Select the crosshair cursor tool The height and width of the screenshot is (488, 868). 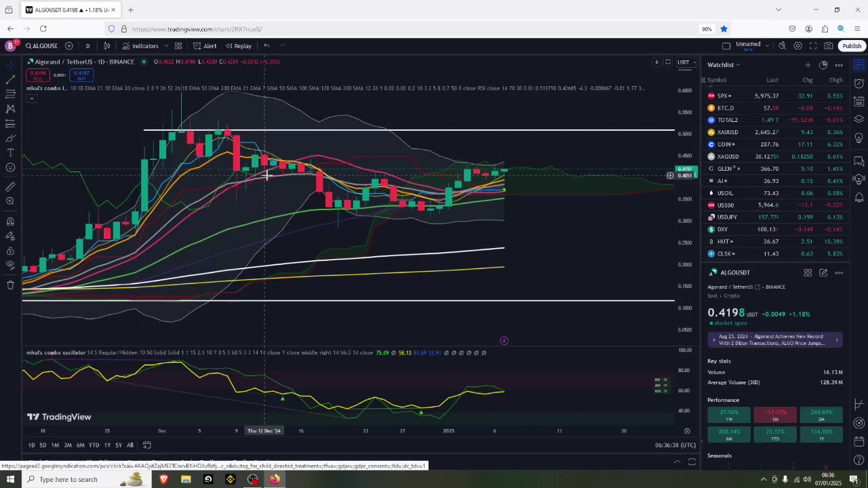10,65
